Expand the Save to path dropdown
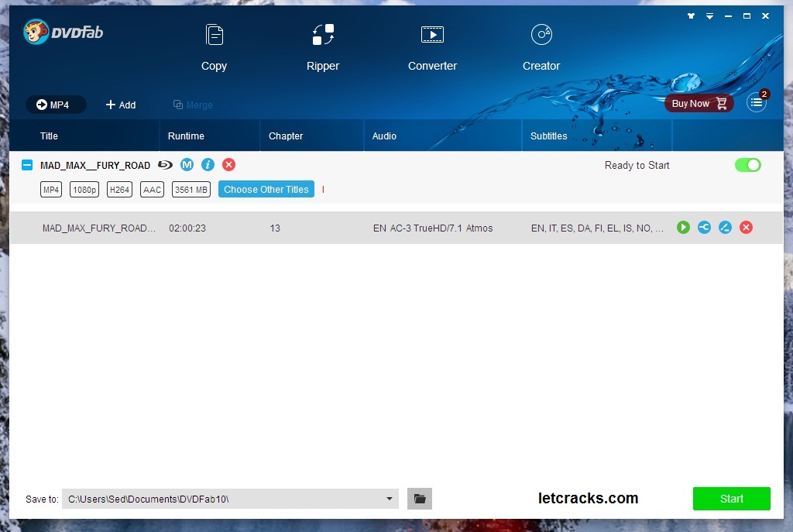 pos(390,499)
